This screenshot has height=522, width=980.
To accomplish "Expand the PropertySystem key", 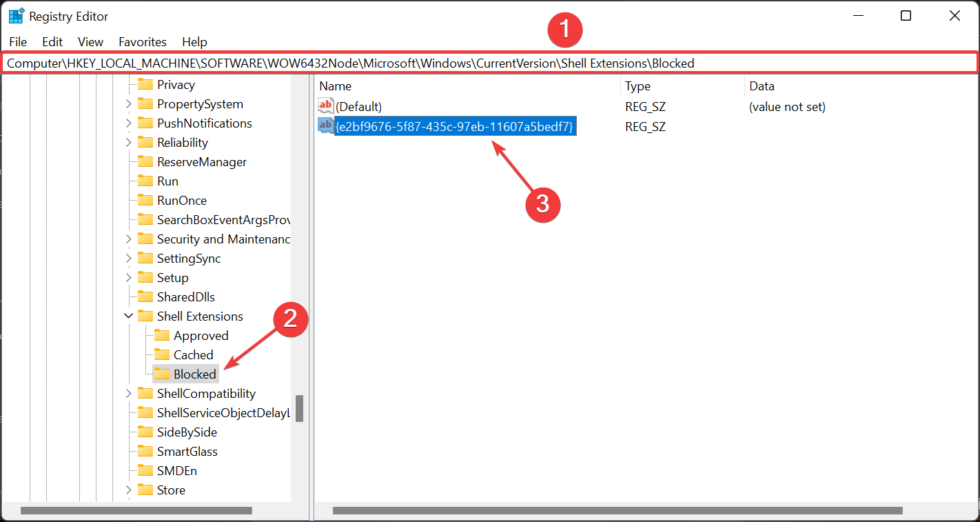I will tap(128, 104).
